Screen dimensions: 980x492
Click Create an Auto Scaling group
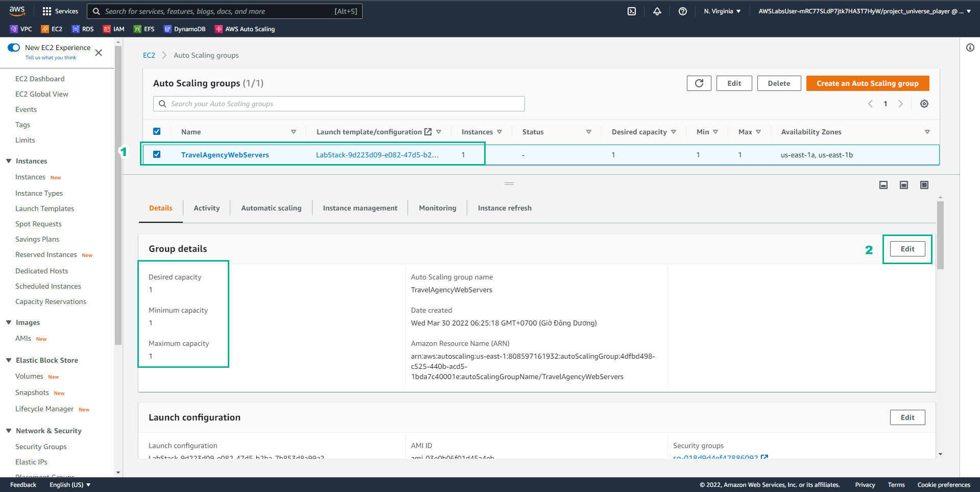(x=868, y=83)
